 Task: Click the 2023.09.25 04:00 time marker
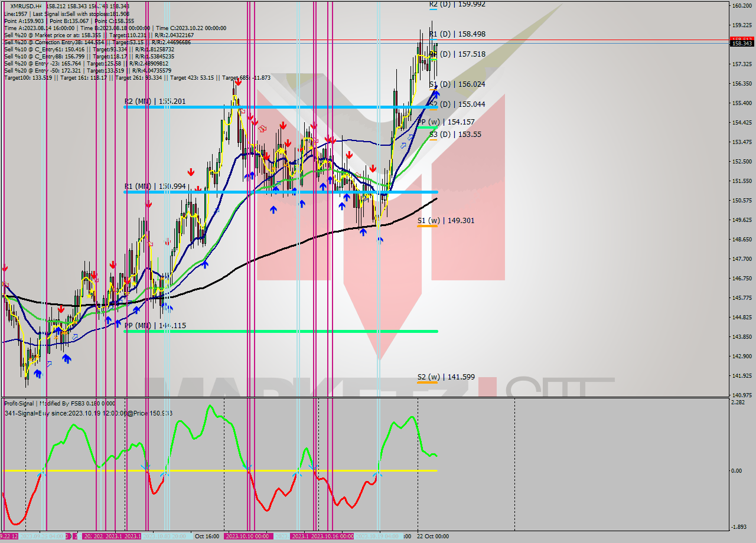(42, 537)
